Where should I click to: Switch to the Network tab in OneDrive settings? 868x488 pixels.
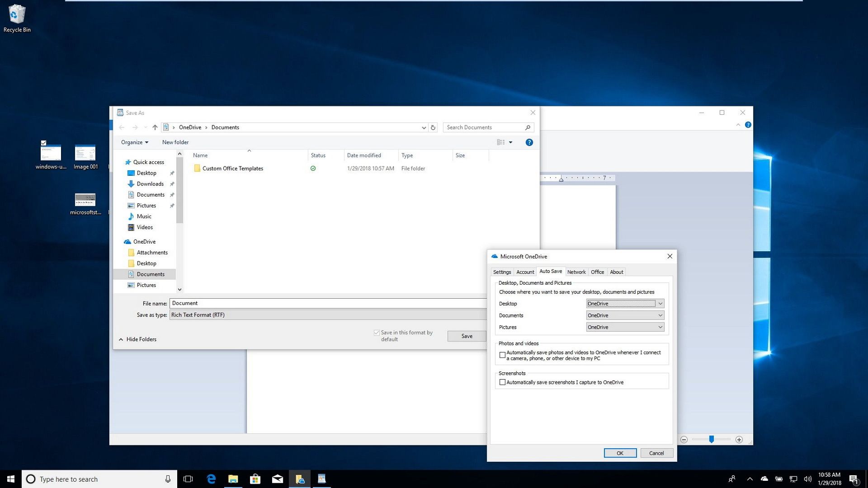tap(576, 272)
